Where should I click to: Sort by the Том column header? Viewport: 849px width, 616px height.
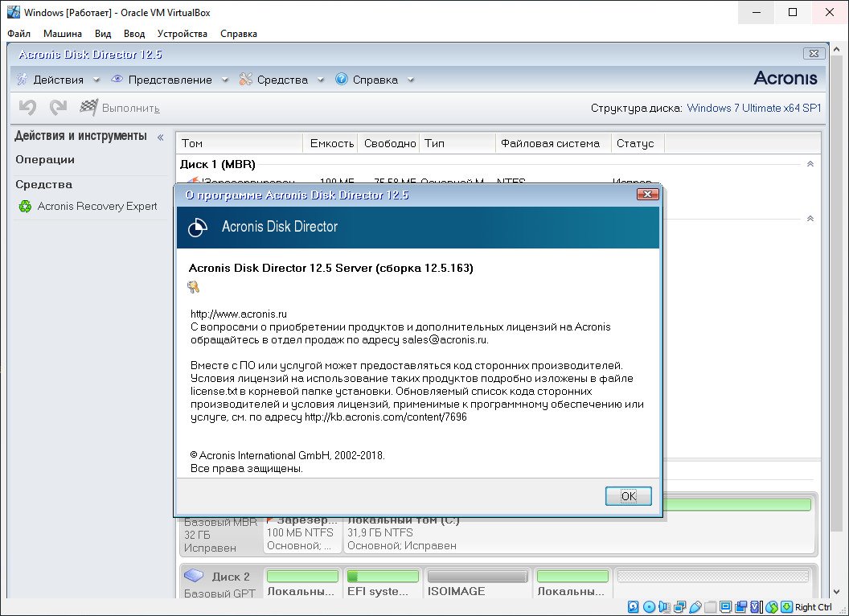point(239,143)
